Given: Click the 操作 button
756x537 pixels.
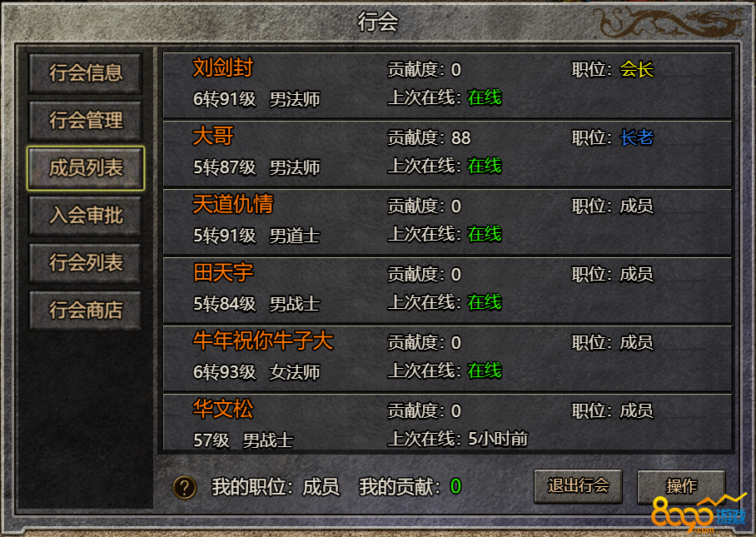Looking at the screenshot, I should coord(681,486).
